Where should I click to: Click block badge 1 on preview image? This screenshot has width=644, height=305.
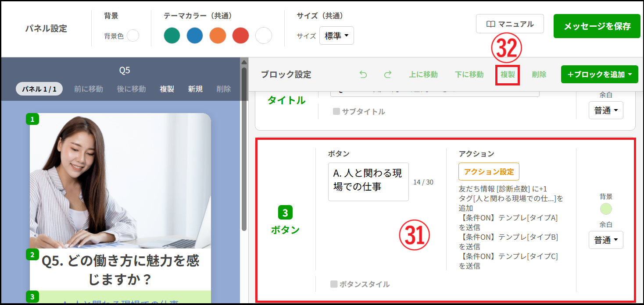point(32,119)
